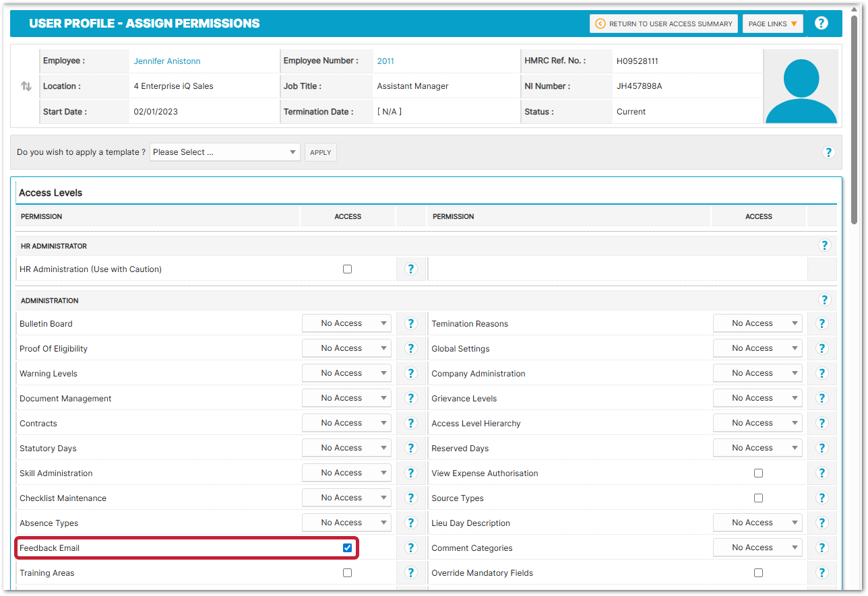Click the employee profile avatar image
The height and width of the screenshot is (596, 868).
(x=801, y=87)
